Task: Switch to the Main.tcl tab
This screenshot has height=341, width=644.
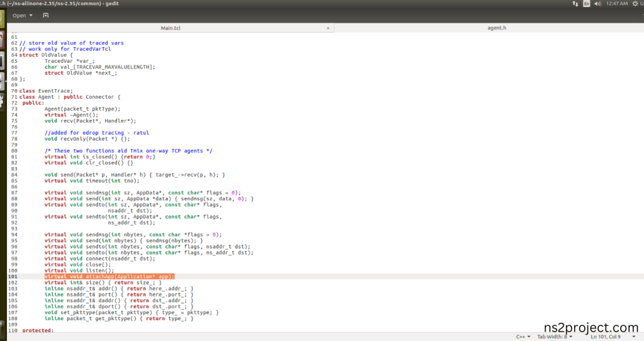Action: [170, 28]
